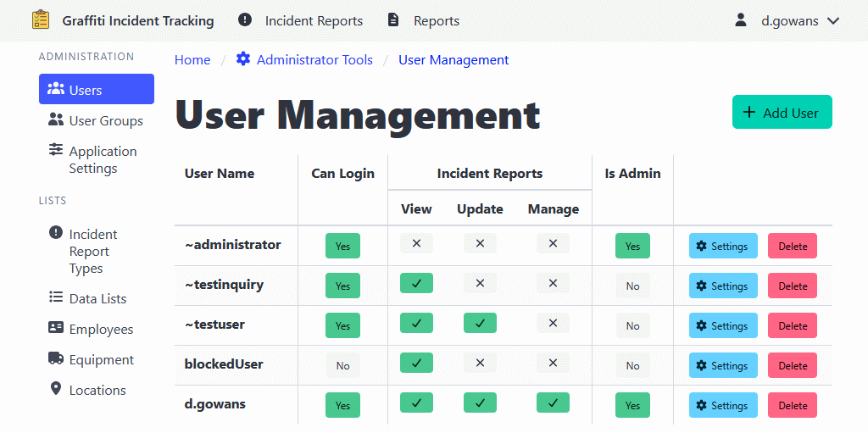
Task: Click the Add User button
Action: (782, 112)
